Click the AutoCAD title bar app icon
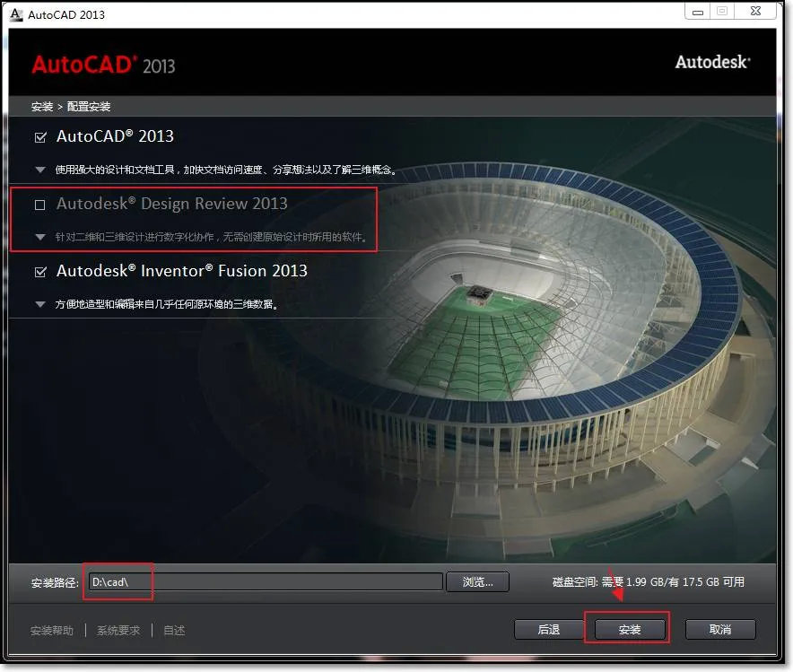The width and height of the screenshot is (793, 672). (16, 14)
